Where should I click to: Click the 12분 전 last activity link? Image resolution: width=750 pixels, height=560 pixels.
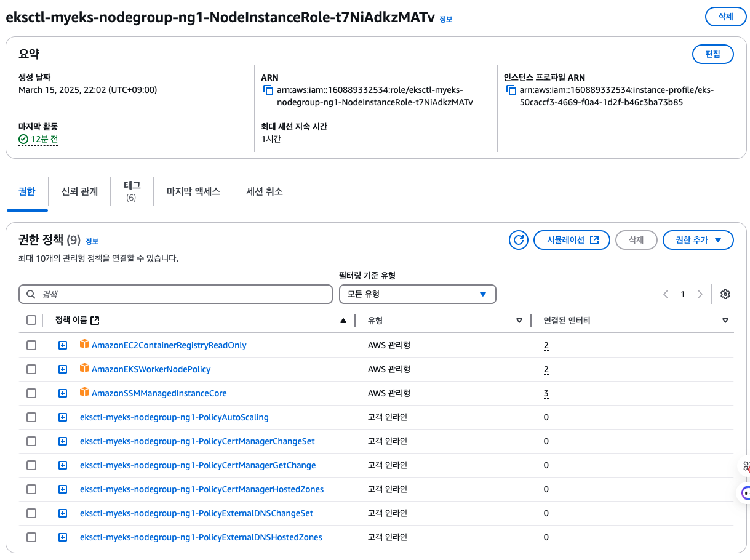[x=44, y=139]
